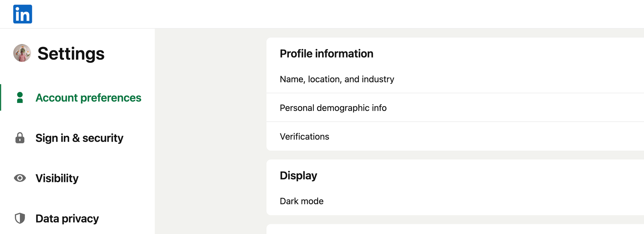
Task: Click the blank area right of Verifications row
Action: 483,137
